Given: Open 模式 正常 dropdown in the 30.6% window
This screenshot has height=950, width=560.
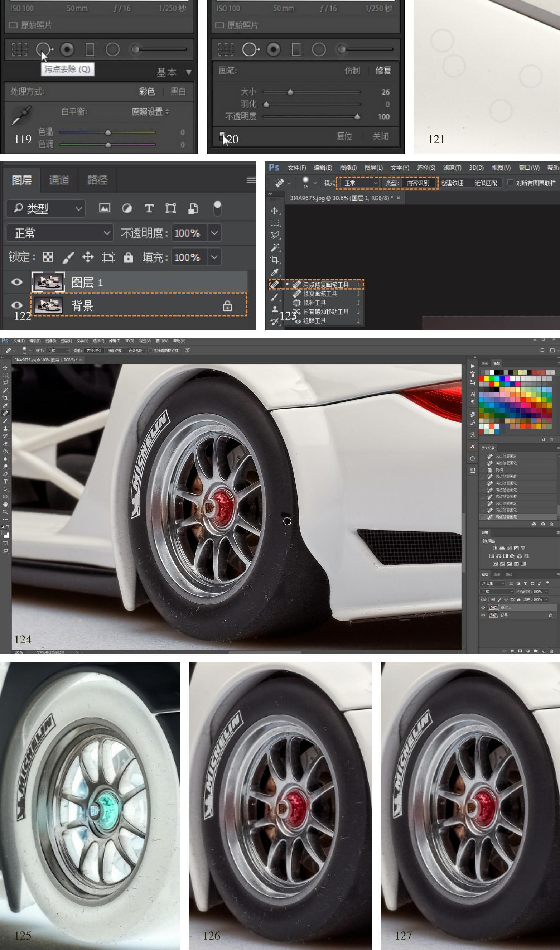Looking at the screenshot, I should pos(359,183).
